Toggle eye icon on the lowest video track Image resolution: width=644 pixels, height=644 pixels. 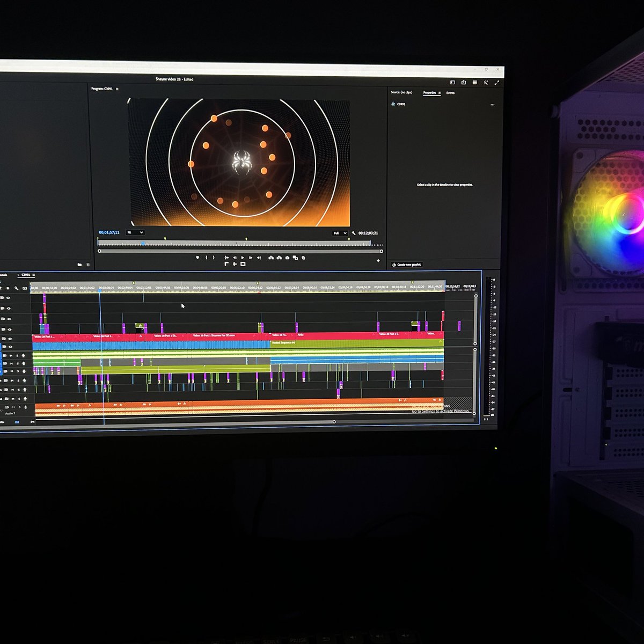(x=10, y=347)
